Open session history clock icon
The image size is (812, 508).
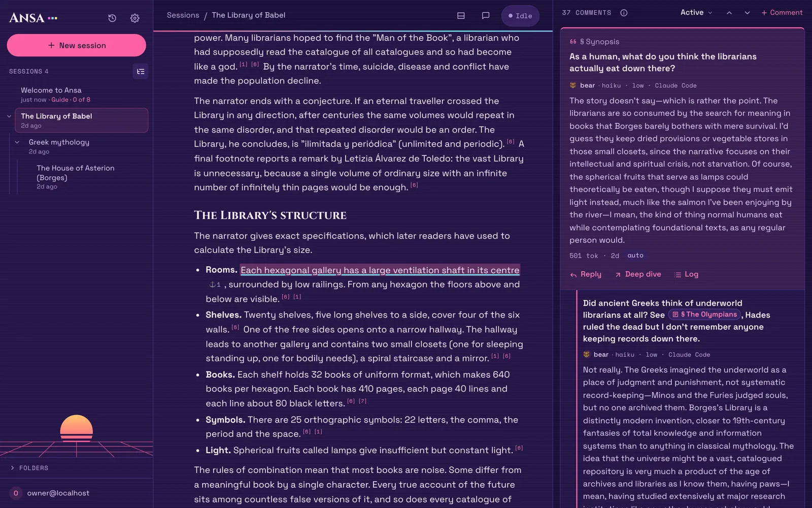112,18
